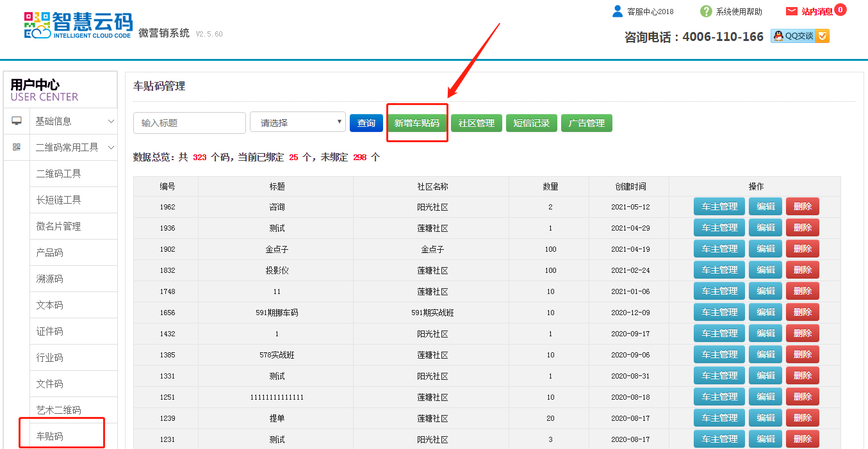
Task: Select 溯源码 from the sidebar menu
Action: click(x=50, y=279)
